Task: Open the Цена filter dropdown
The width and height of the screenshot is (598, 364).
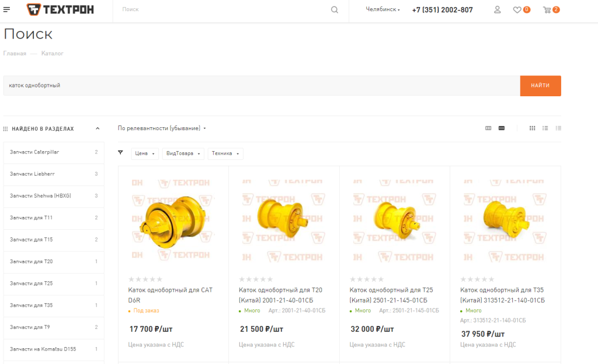Action: pyautogui.click(x=145, y=153)
